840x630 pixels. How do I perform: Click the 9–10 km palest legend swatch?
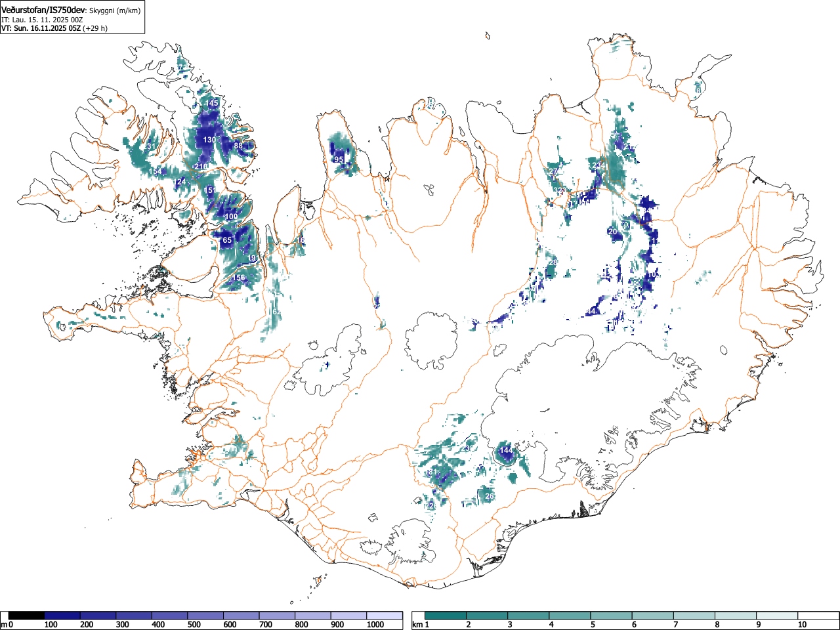(778, 616)
